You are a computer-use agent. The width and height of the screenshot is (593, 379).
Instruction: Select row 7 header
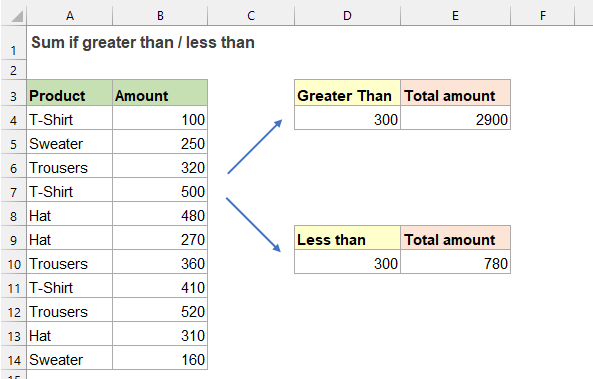coord(14,190)
